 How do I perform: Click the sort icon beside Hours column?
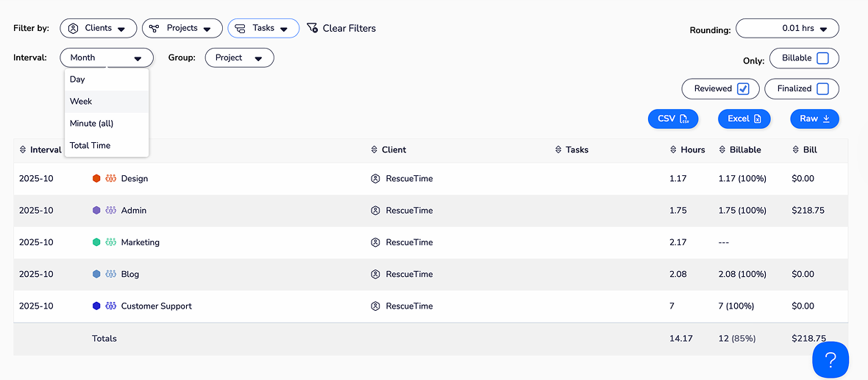(674, 150)
